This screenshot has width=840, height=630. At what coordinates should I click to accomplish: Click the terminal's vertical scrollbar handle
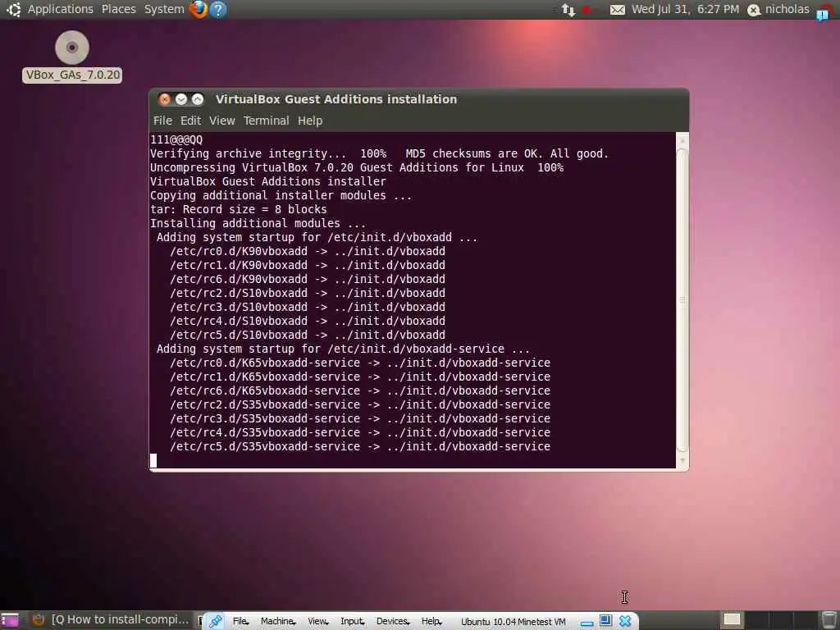[682, 299]
